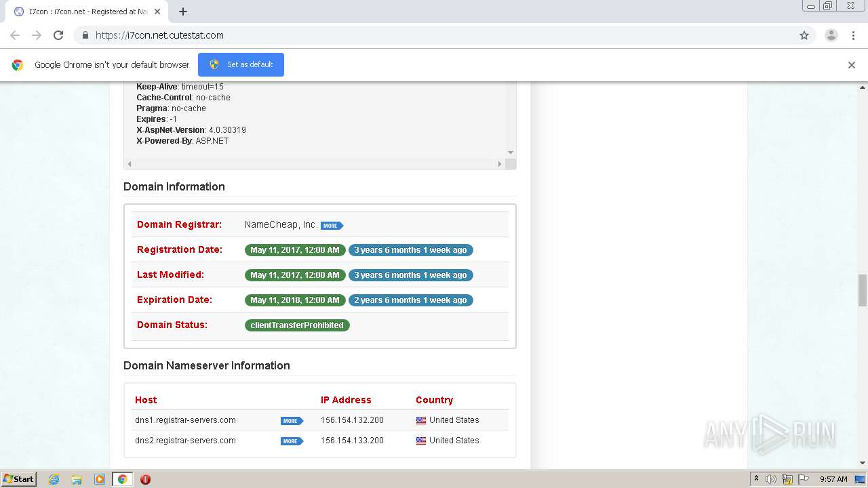
Task: Select IP address 156.154.132.200
Action: [352, 420]
